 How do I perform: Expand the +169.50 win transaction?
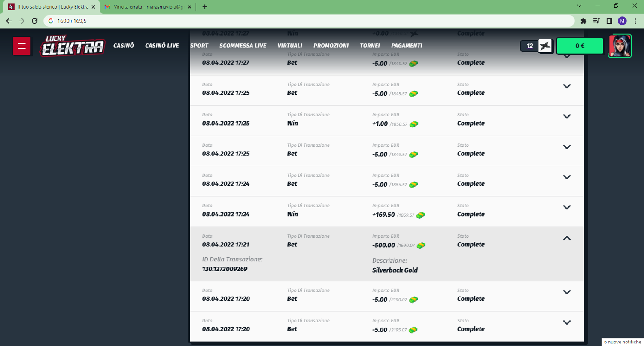(x=567, y=207)
